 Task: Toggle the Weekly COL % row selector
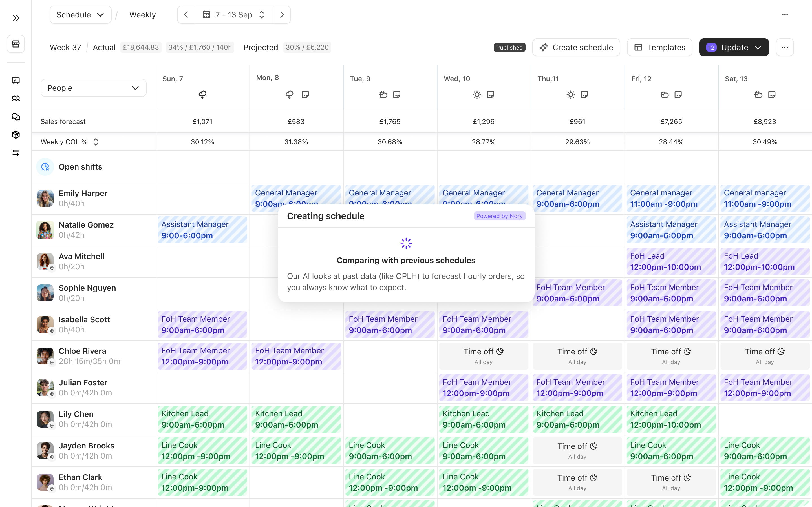96,142
